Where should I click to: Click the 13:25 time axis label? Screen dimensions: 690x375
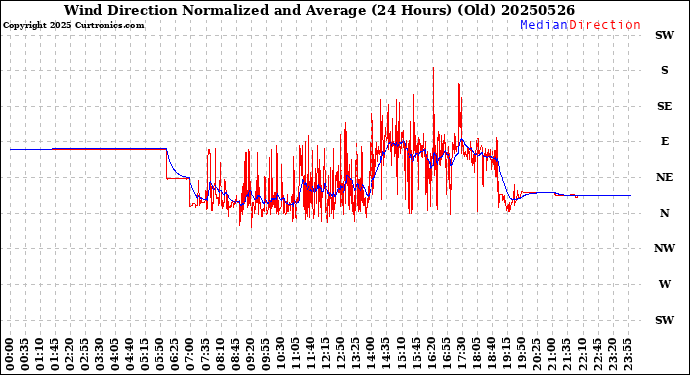point(356,355)
